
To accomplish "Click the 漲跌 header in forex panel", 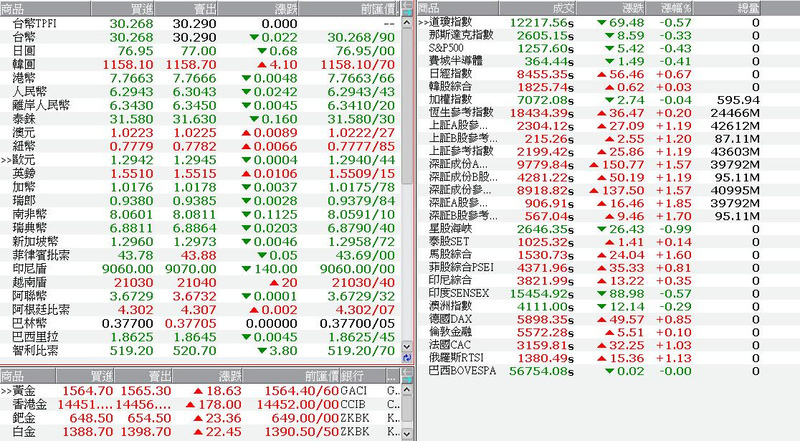I will 258,8.
